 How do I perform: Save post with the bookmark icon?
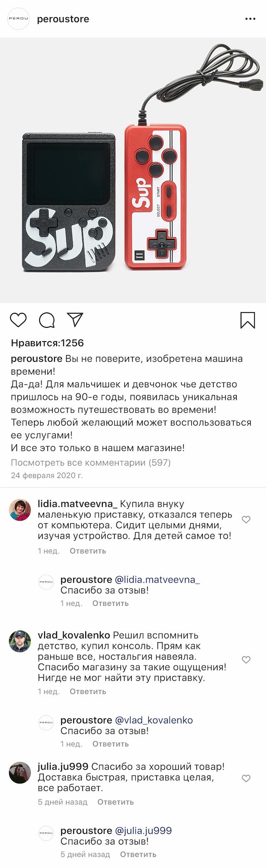click(x=248, y=320)
